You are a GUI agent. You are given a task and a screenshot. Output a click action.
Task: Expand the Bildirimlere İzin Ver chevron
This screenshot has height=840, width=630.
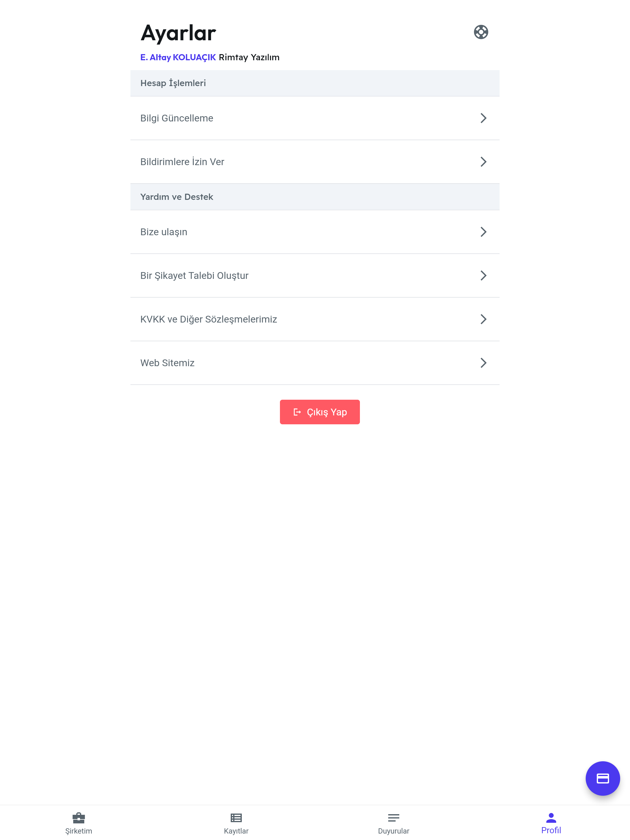coord(483,162)
